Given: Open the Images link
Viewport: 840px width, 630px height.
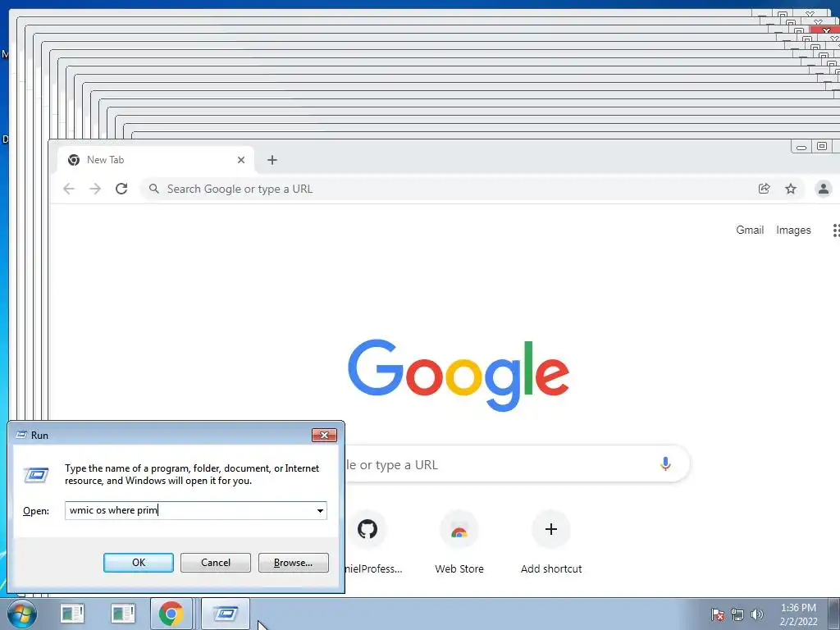Looking at the screenshot, I should [793, 230].
